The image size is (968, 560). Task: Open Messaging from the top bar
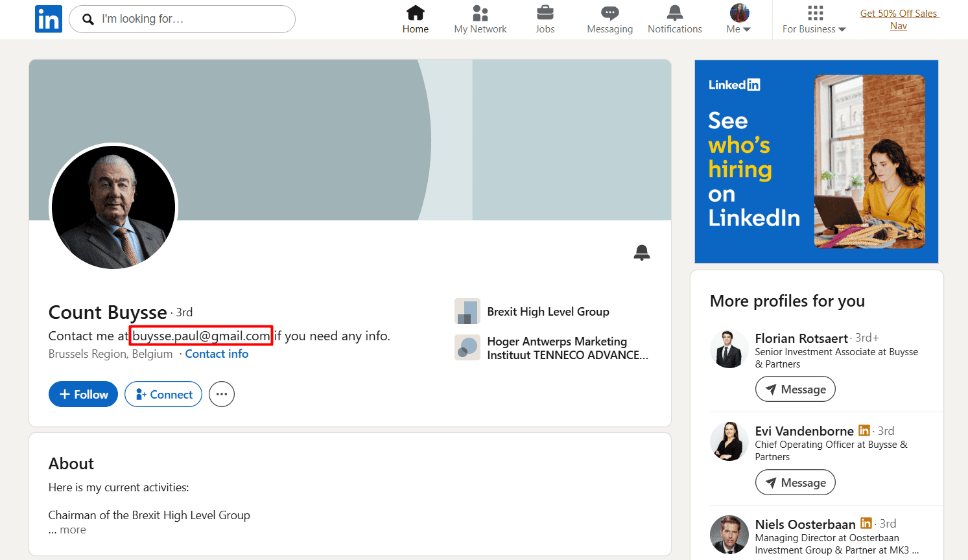(610, 19)
